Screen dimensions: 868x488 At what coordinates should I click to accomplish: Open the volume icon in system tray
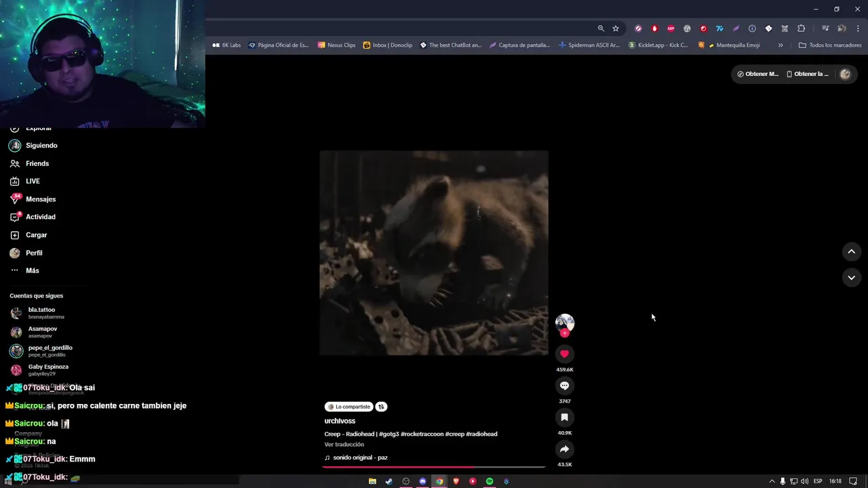click(x=804, y=481)
